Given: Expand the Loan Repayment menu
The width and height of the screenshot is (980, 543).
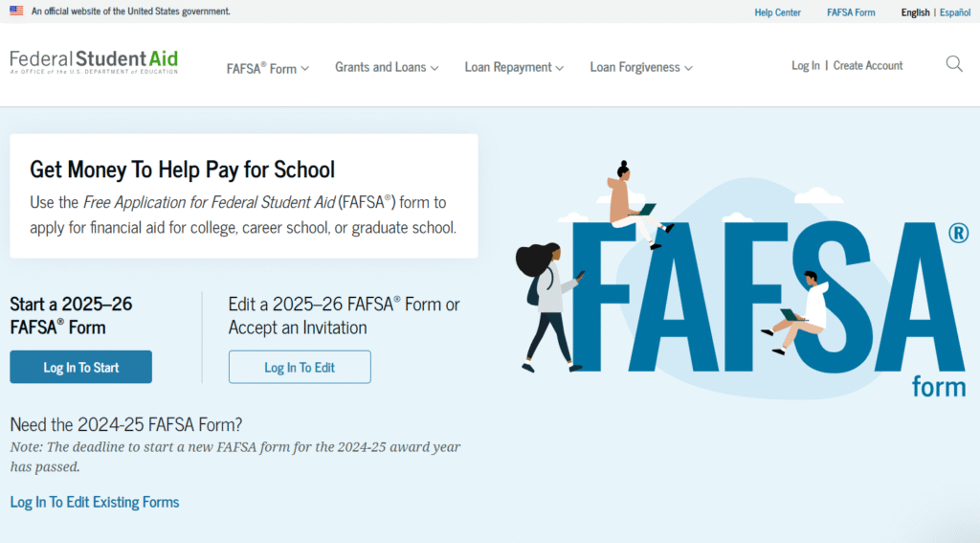Looking at the screenshot, I should click(x=514, y=67).
